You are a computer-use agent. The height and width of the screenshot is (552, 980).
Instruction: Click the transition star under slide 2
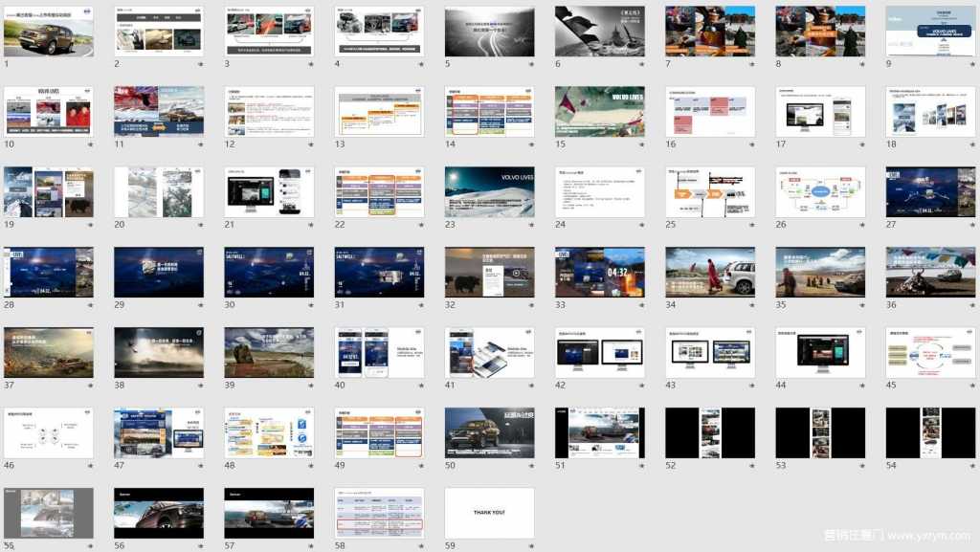(201, 64)
